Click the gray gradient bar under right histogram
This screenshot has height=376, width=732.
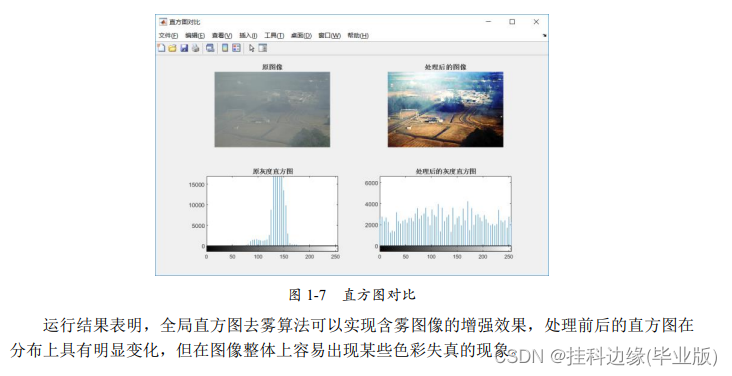tap(445, 248)
